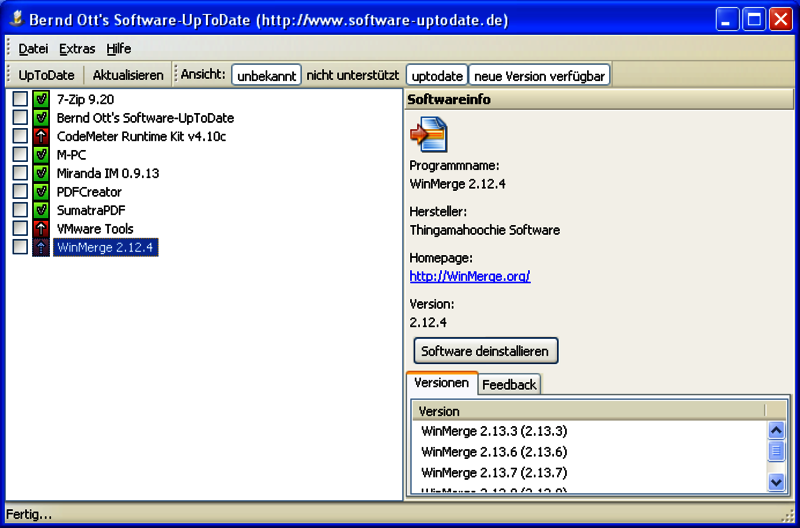Maximize the Software-UpToDate window
This screenshot has width=800, height=528.
754,19
